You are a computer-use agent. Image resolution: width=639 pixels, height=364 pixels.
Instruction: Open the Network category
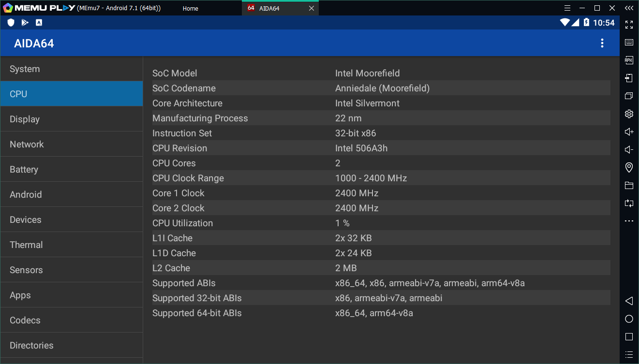72,144
